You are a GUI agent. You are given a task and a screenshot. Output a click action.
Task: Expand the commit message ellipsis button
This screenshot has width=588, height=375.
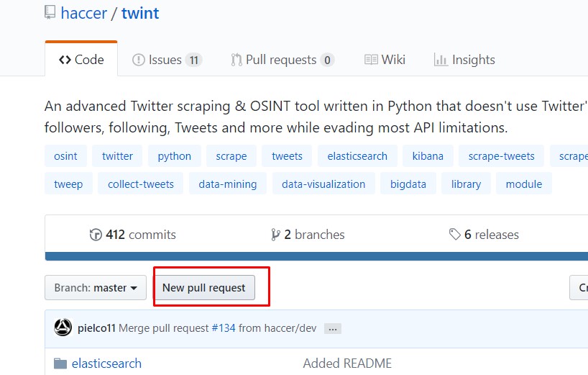point(333,329)
